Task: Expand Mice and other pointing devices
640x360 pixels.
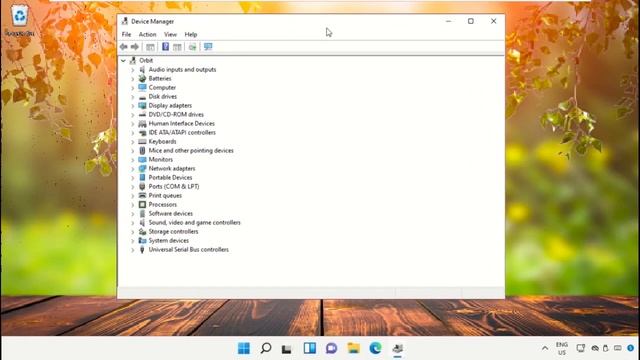Action: coord(133,151)
